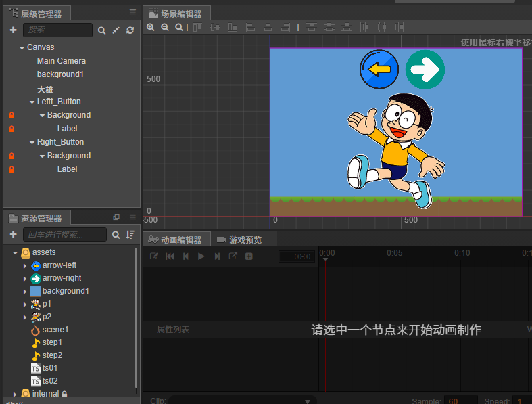Select Main Camera node
Viewport: 532px width, 404px height.
coord(62,61)
